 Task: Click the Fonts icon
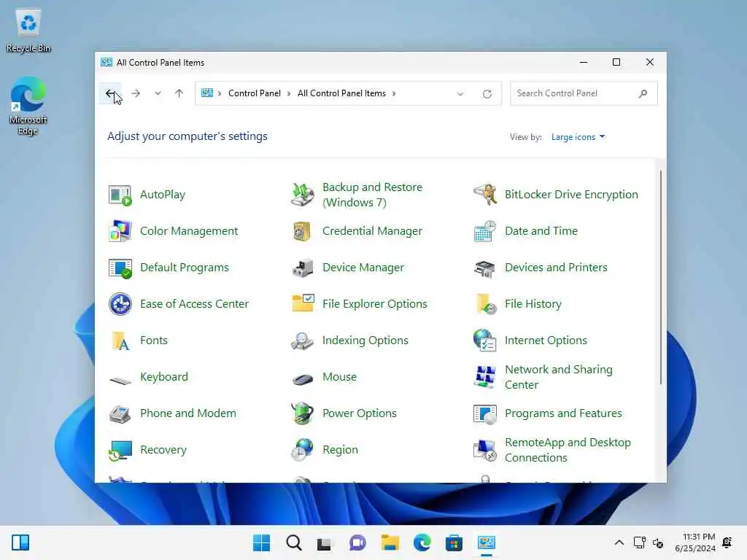click(120, 341)
